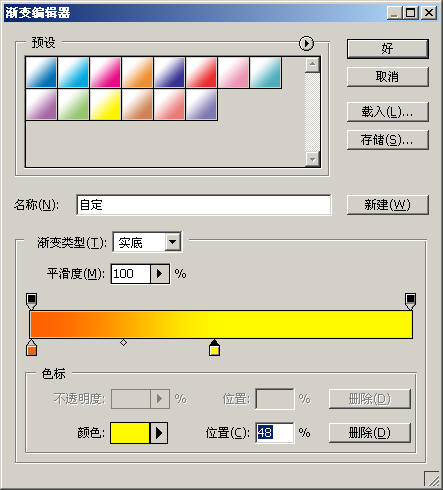
Task: Open the 颜色 swatch arrow menu
Action: (159, 433)
